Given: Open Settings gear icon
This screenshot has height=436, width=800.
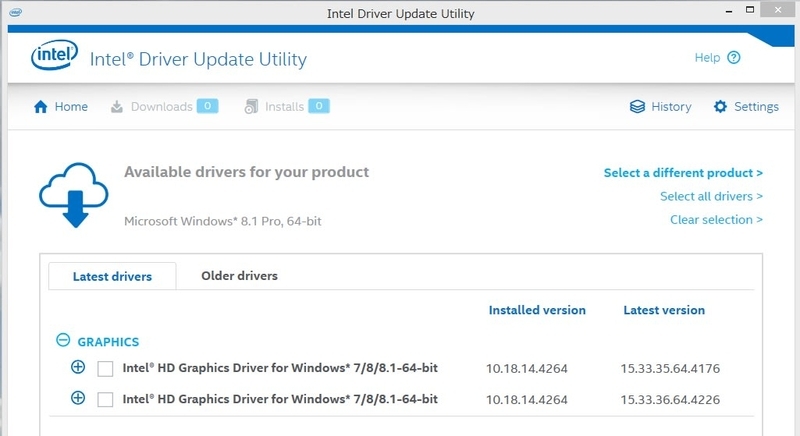Looking at the screenshot, I should 720,107.
